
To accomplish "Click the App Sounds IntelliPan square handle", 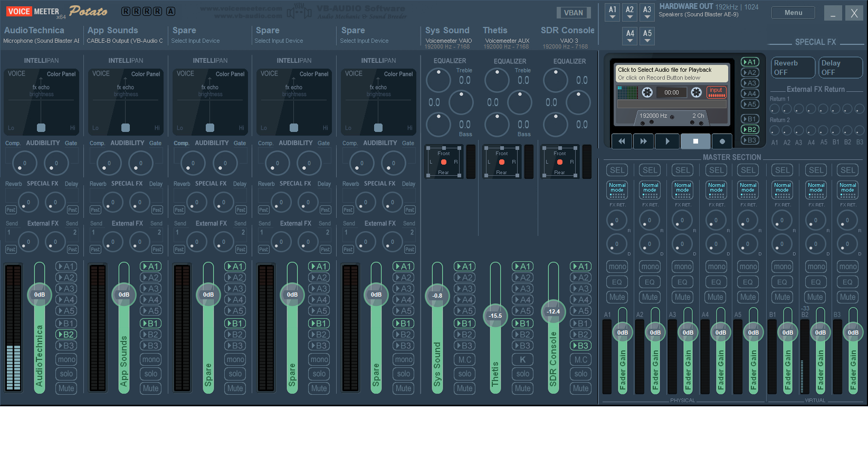I will (126, 128).
